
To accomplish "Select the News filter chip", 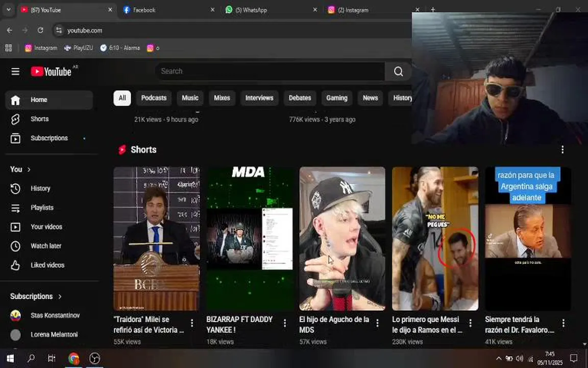I will coord(370,98).
